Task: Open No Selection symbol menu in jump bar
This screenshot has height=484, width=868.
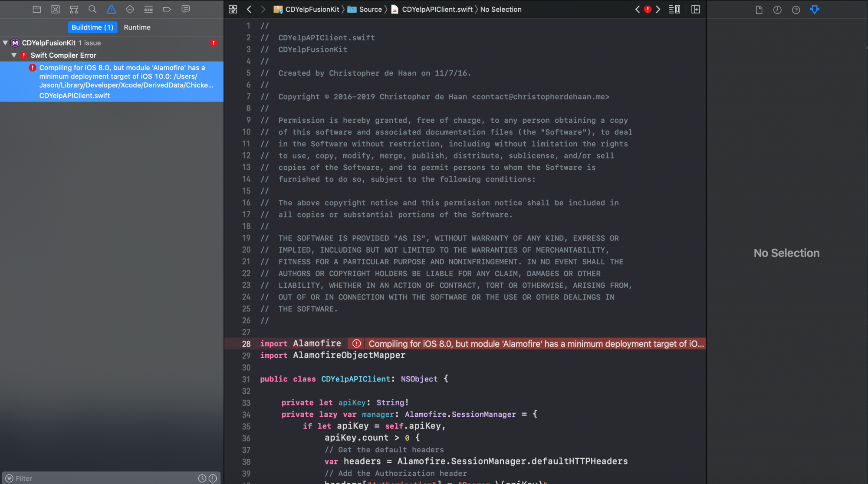Action: 501,9
